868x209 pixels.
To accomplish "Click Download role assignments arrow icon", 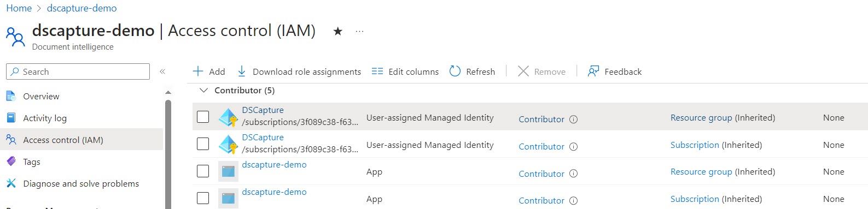I will (242, 71).
